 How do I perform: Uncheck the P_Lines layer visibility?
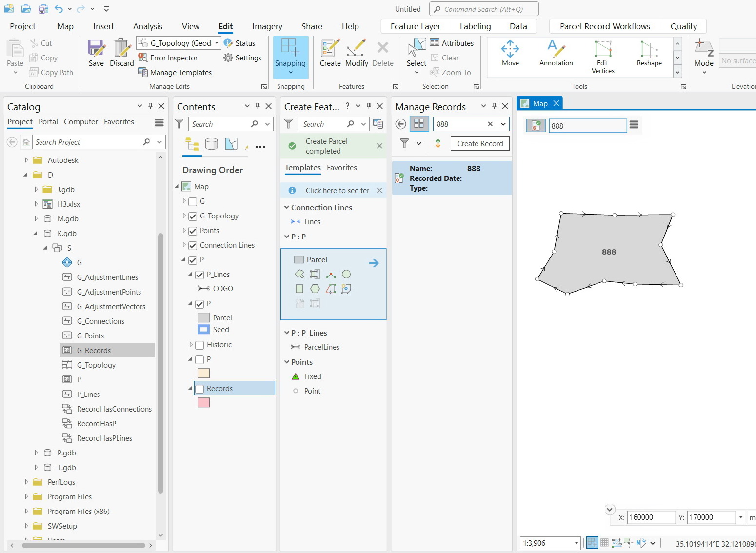coord(199,275)
